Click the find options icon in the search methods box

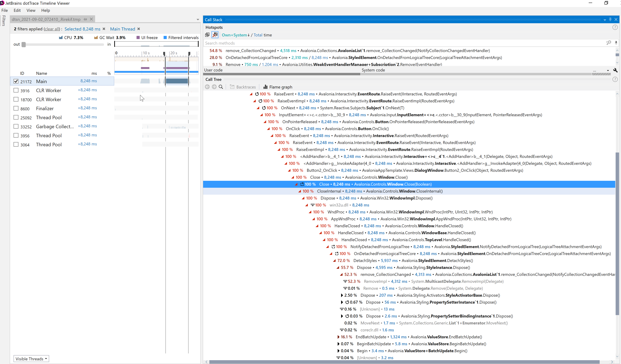[x=609, y=43]
